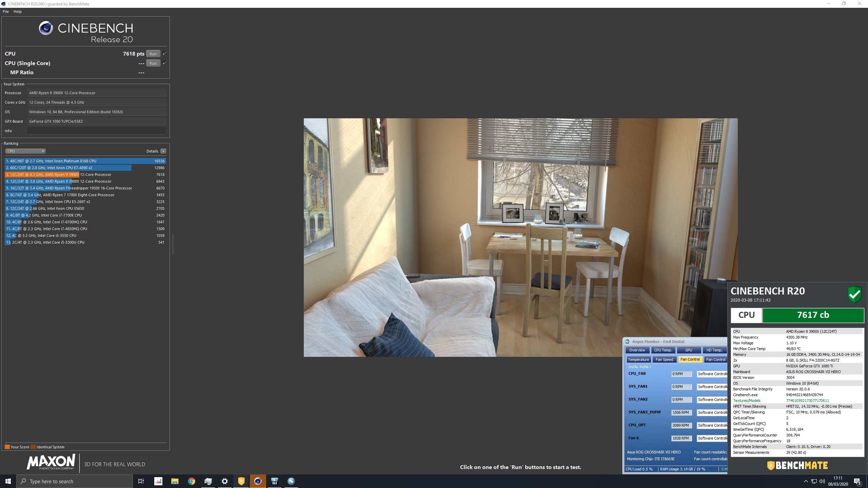The width and height of the screenshot is (868, 488).
Task: Click the green Textures/Models row in BenchMate
Action: 797,401
